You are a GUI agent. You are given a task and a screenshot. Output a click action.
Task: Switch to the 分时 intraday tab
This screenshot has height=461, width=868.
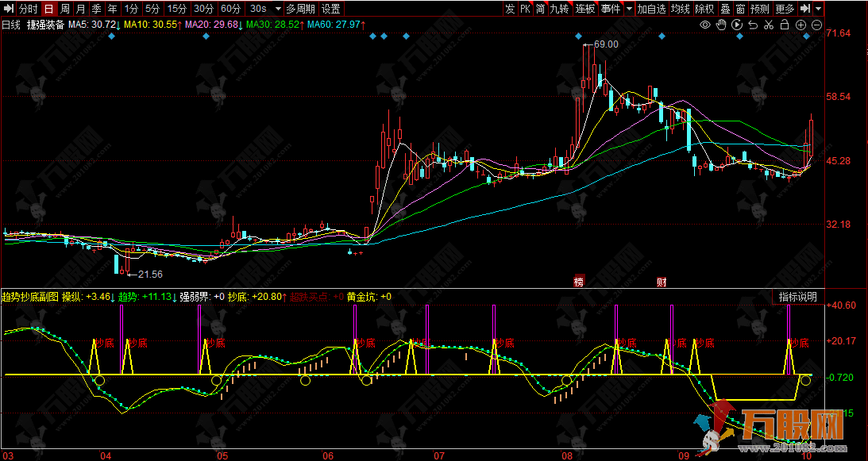pos(28,9)
